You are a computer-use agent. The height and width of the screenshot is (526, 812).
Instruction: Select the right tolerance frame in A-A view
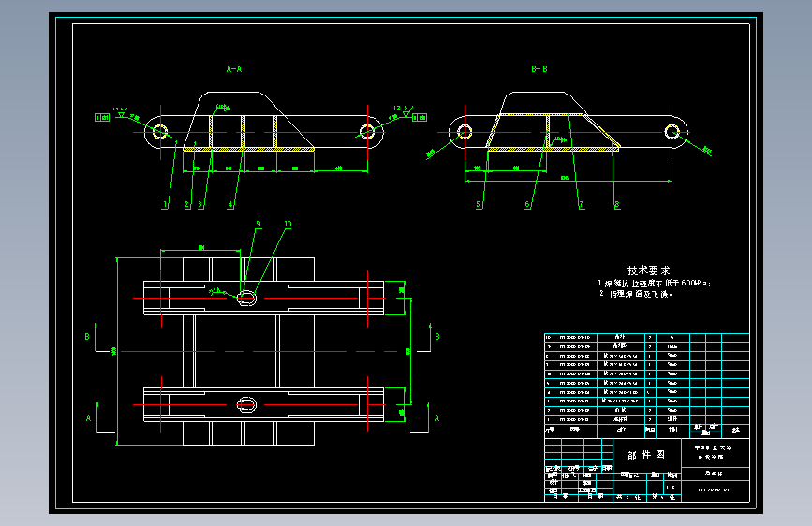(x=420, y=118)
